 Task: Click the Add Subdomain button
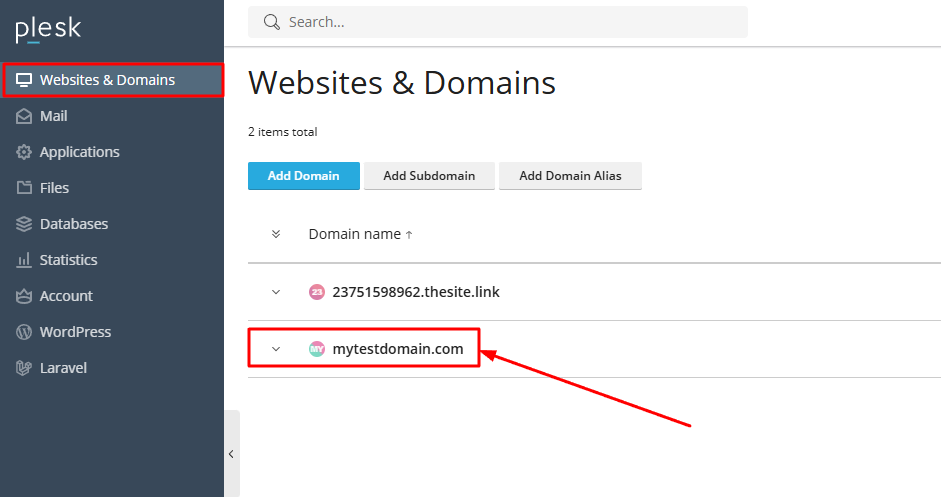(x=429, y=176)
